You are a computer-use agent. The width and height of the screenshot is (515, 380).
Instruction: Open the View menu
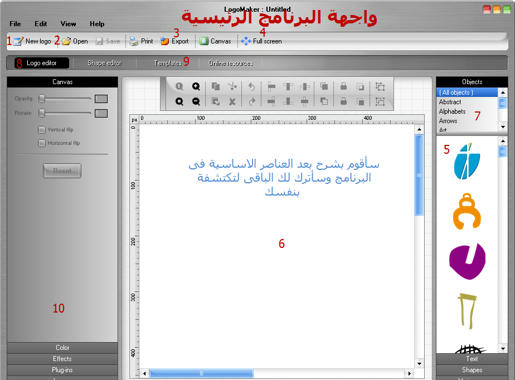coord(68,24)
